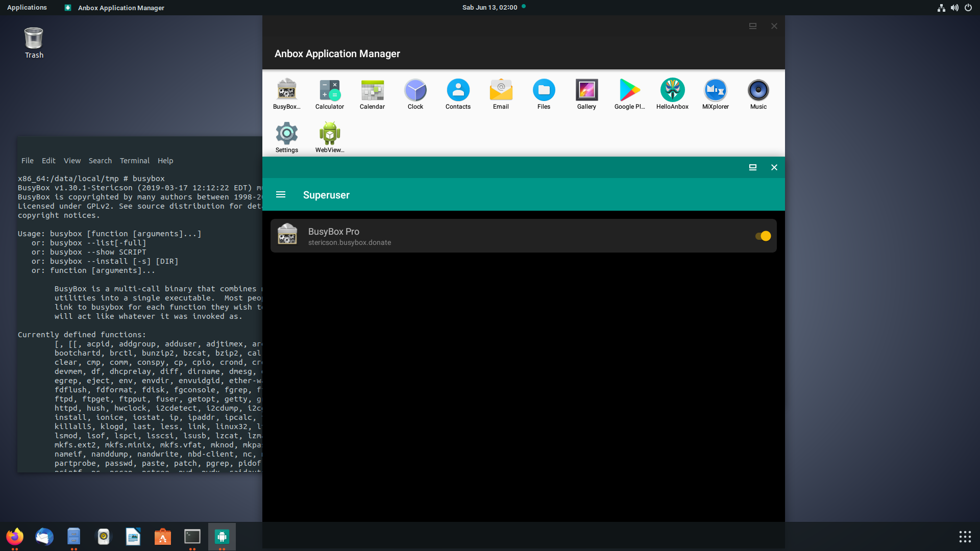Open the WebView app
Viewport: 980px width, 551px height.
[x=329, y=137]
